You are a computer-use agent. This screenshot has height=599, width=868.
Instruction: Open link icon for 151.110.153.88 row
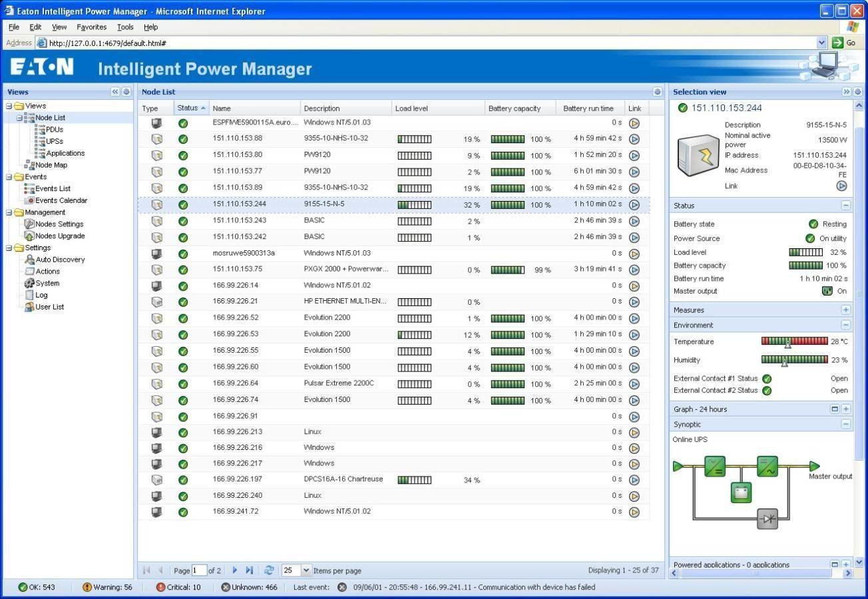(x=634, y=139)
